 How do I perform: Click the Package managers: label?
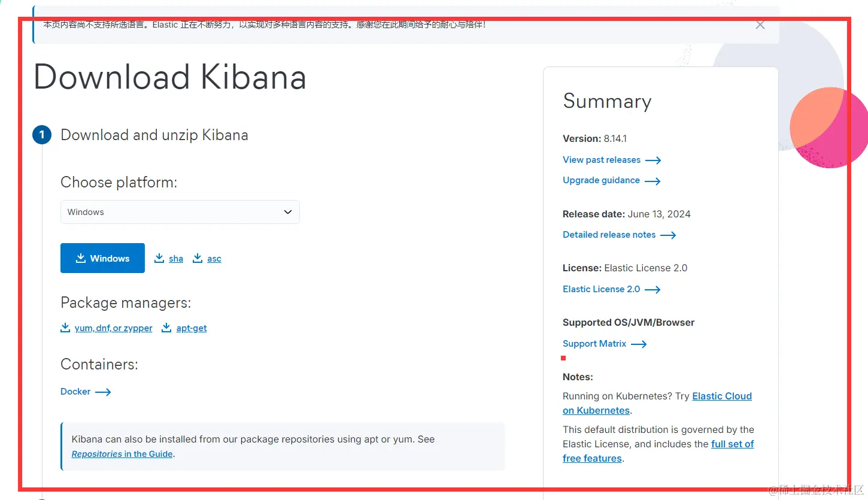(126, 303)
